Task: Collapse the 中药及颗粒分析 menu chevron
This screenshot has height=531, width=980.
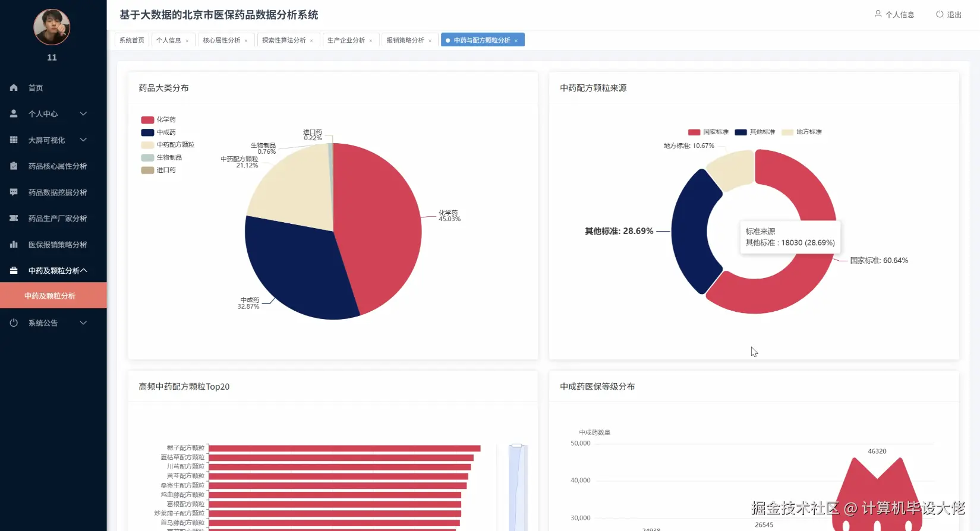Action: (83, 270)
